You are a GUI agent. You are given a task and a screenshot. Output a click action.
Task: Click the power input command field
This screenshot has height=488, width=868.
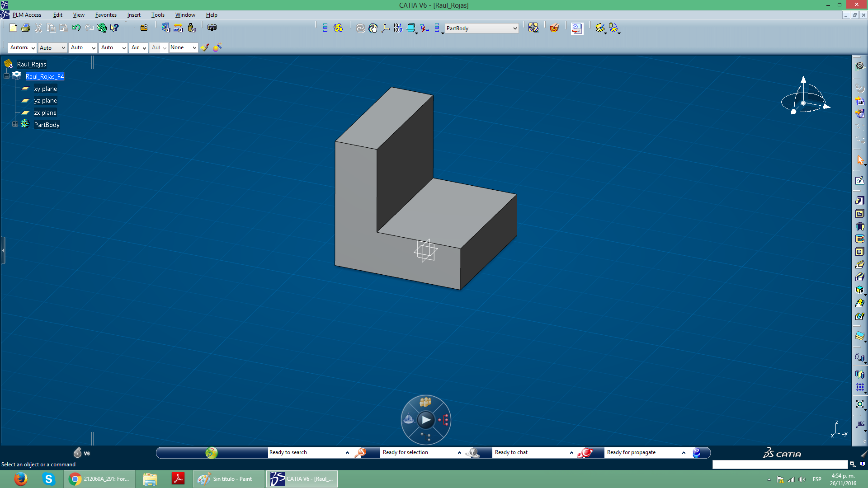780,465
